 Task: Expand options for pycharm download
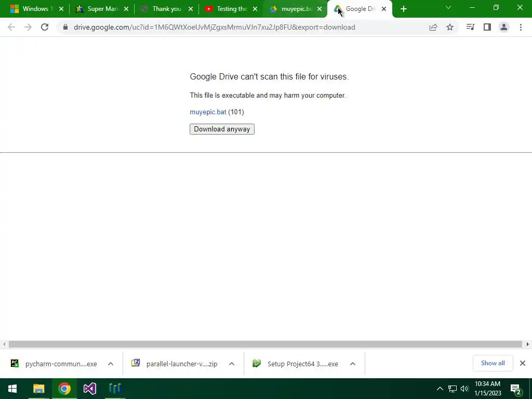111,364
